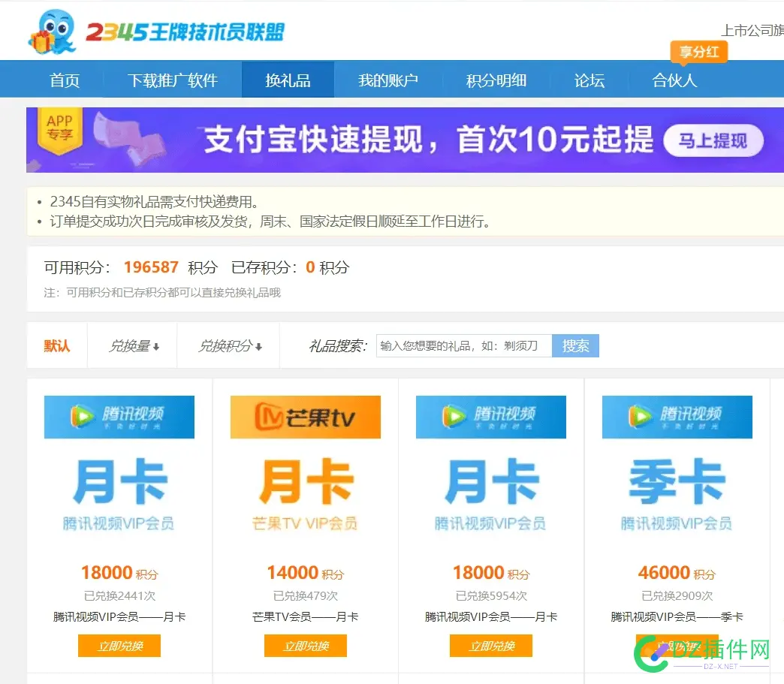Click the 马上提现 withdrawal button
This screenshot has height=684, width=784.
tap(713, 141)
